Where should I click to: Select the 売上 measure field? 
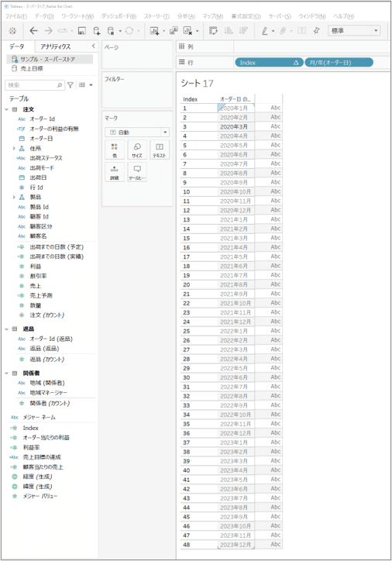pyautogui.click(x=36, y=286)
